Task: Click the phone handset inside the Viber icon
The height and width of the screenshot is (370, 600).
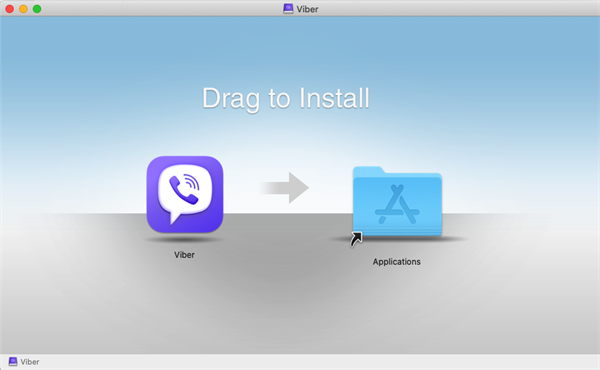Action: pyautogui.click(x=182, y=190)
